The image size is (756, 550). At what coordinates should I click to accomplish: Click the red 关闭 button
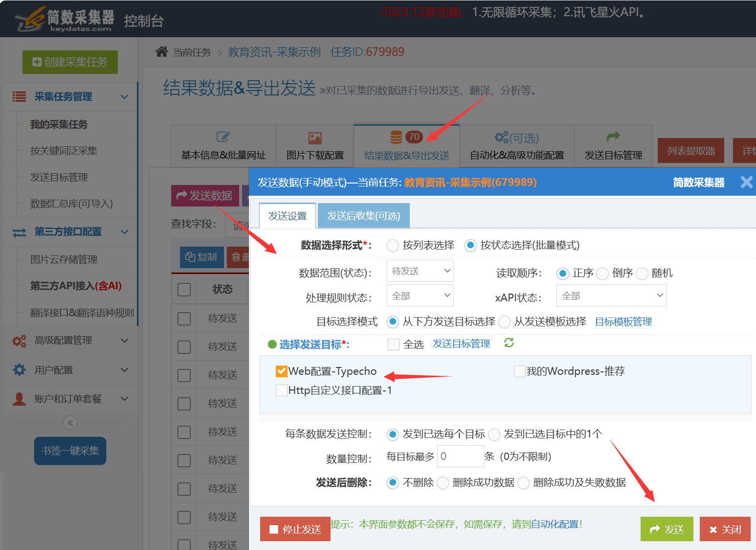coord(725,529)
